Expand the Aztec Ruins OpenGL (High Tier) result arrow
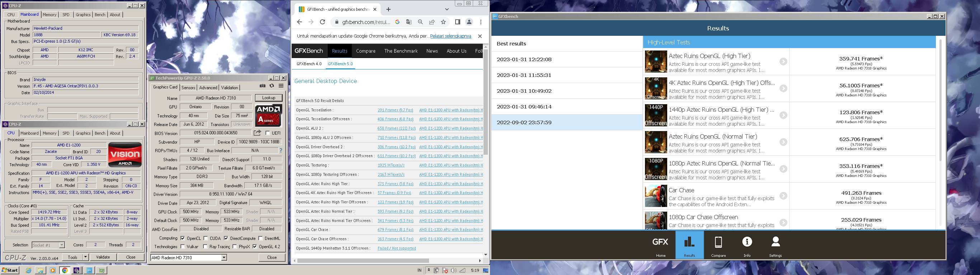 (783, 62)
